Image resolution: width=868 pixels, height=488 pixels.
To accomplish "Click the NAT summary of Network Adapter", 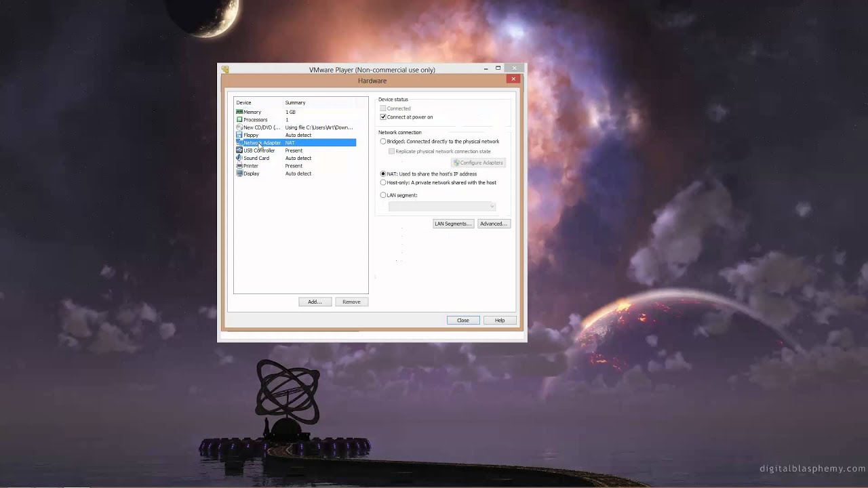I will [290, 142].
